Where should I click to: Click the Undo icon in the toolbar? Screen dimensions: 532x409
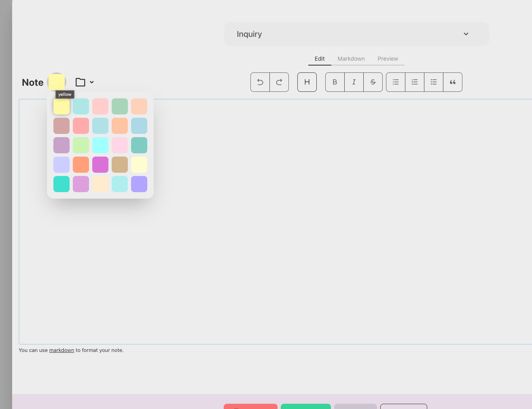260,82
